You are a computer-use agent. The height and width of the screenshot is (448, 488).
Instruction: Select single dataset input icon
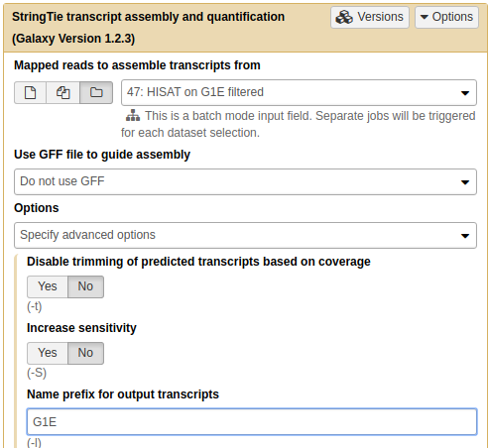click(x=30, y=92)
